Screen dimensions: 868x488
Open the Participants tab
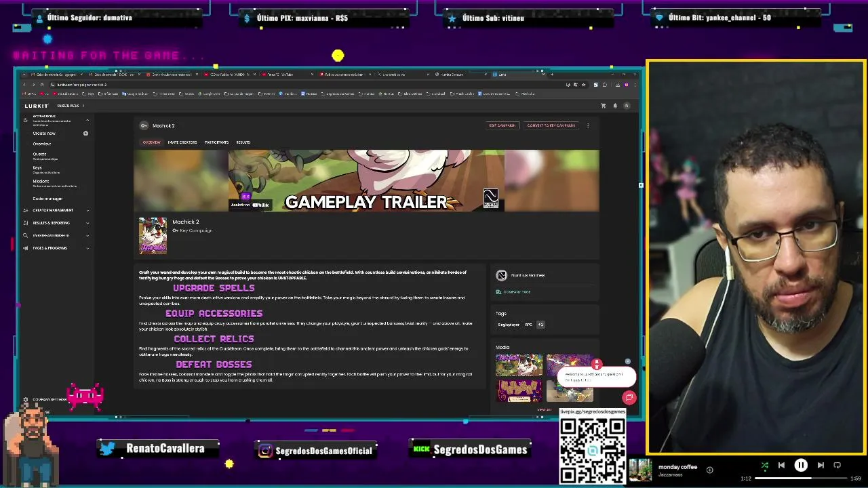pos(216,142)
